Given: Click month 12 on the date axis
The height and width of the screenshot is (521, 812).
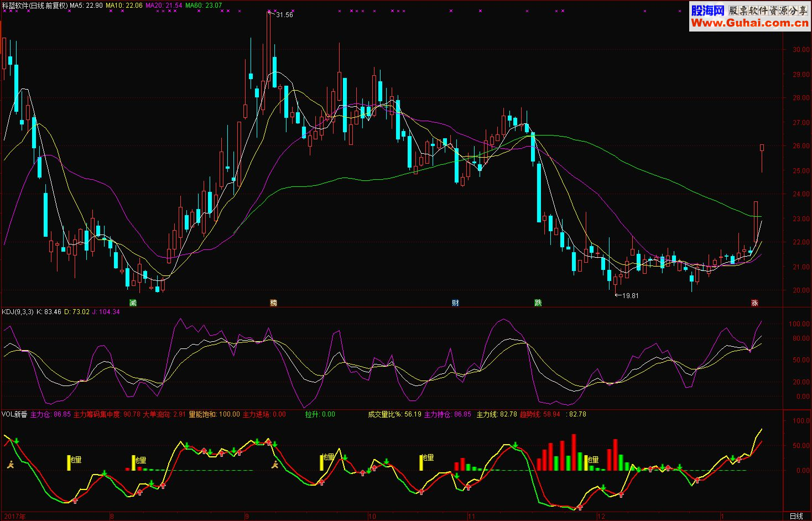Looking at the screenshot, I should (x=601, y=517).
